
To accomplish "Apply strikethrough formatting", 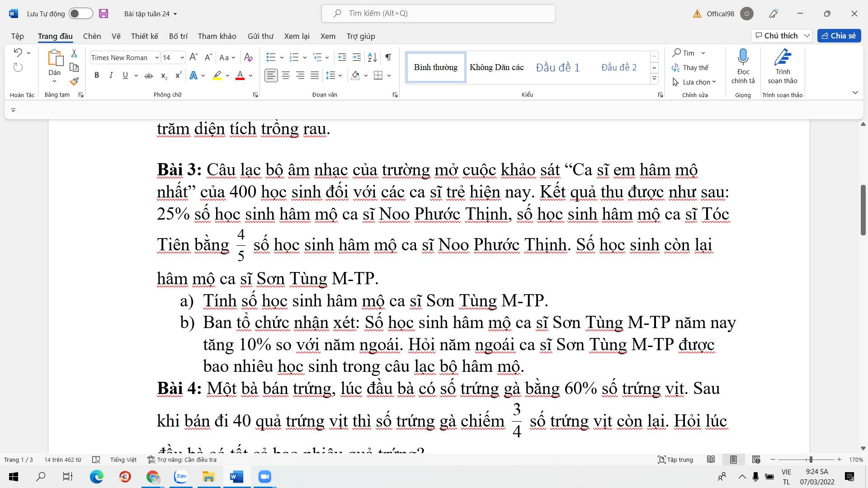I will pyautogui.click(x=148, y=75).
